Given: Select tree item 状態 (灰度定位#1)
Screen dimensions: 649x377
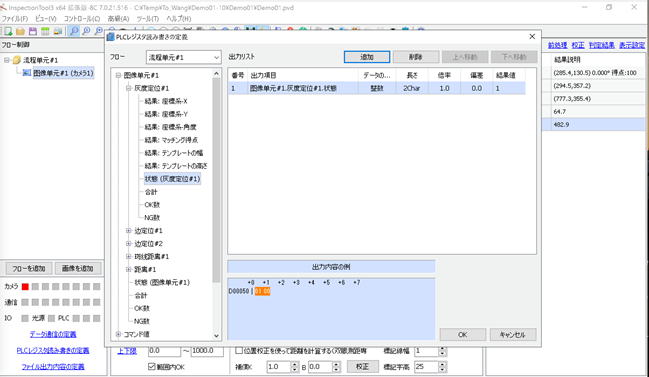Looking at the screenshot, I should click(172, 179).
